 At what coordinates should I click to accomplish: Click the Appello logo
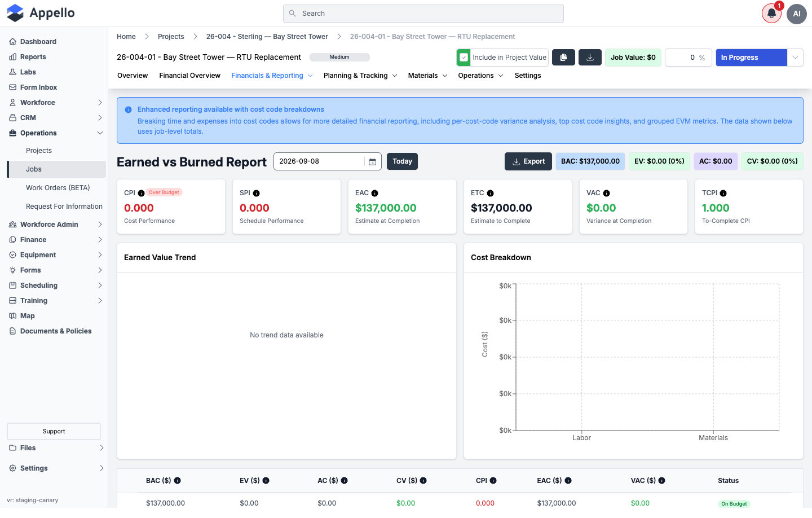pyautogui.click(x=41, y=13)
